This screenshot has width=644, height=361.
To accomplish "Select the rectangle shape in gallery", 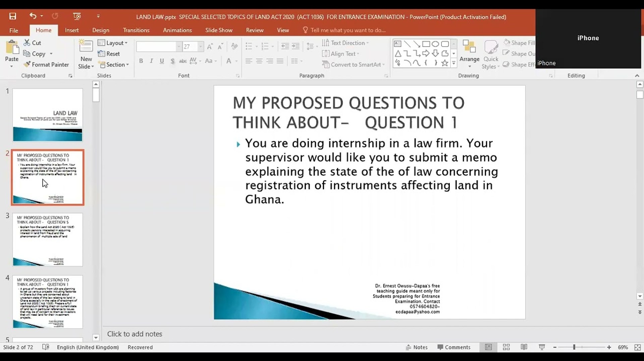I will tap(426, 44).
